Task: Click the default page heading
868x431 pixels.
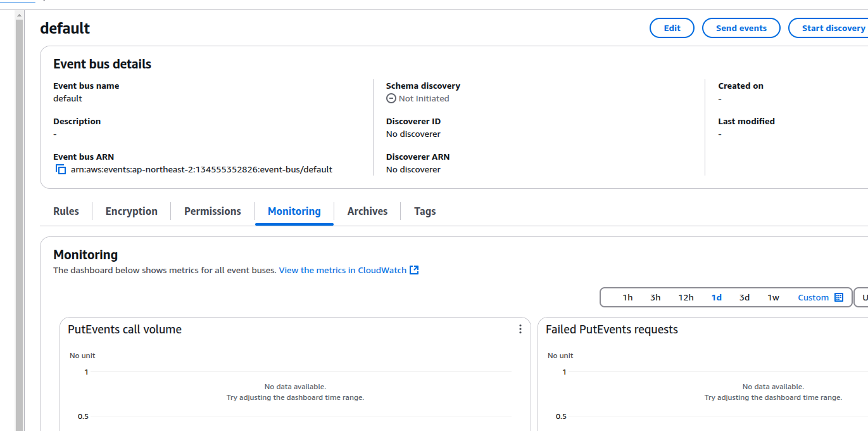Action: (x=65, y=28)
